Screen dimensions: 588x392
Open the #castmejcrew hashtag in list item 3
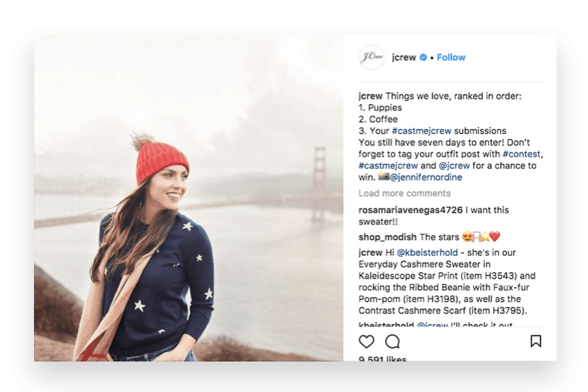[422, 131]
